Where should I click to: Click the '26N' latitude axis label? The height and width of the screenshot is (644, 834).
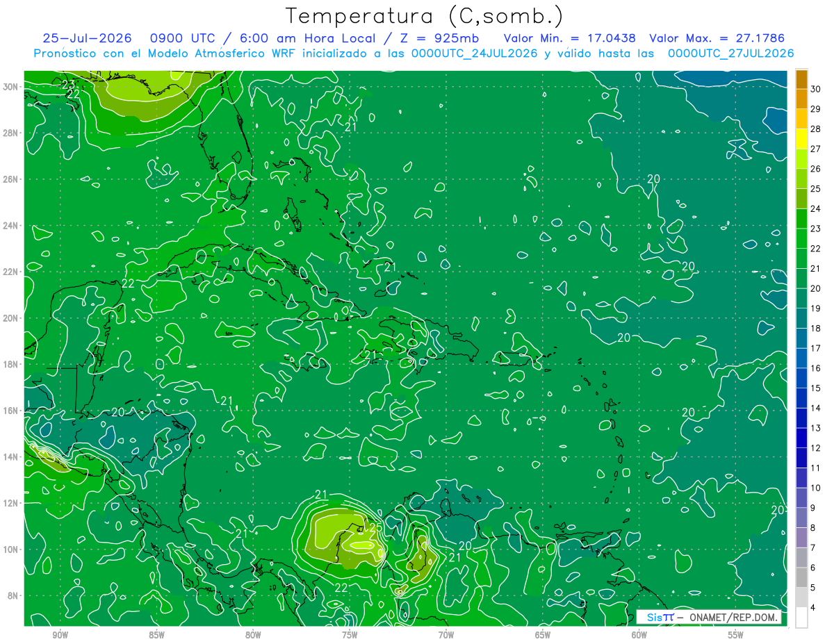10,179
